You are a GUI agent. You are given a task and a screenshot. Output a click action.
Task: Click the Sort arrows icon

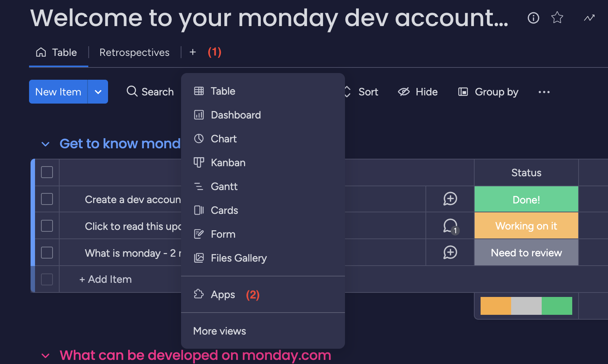click(x=347, y=92)
